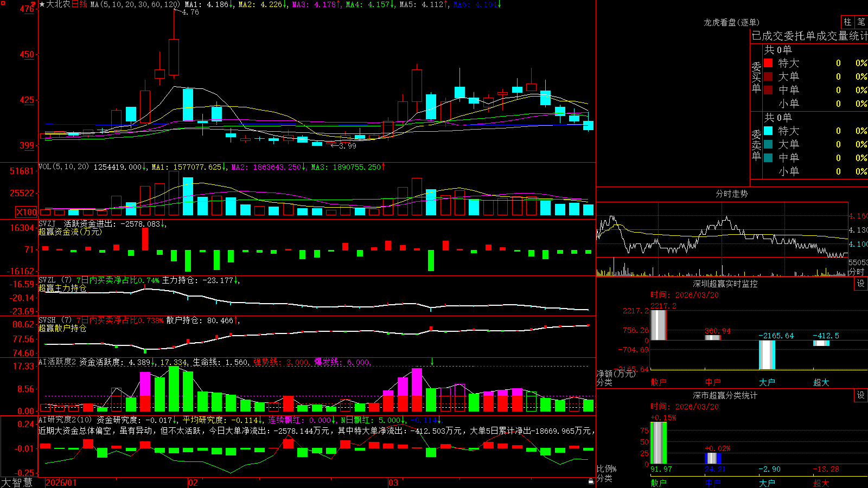
Task: Click the red question mark help icon
Action: coord(33,4)
